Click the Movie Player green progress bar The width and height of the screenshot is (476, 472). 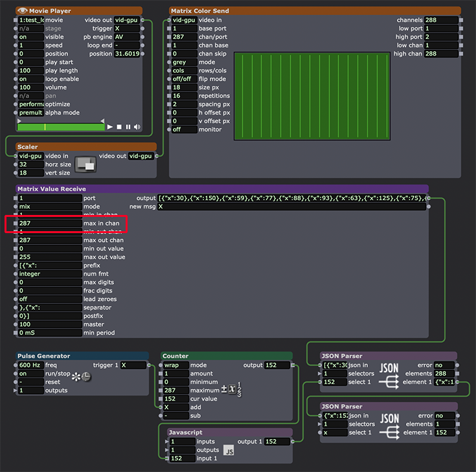[60, 127]
